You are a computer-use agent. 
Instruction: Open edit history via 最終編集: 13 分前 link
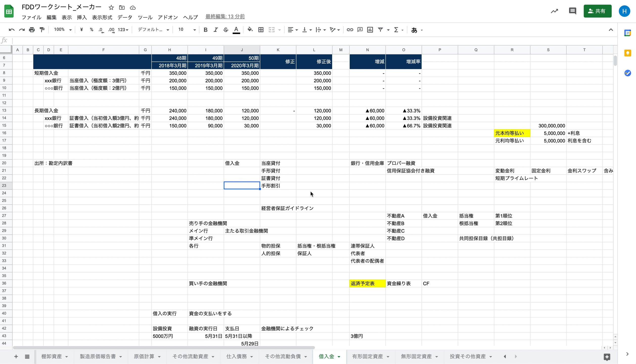pos(224,16)
